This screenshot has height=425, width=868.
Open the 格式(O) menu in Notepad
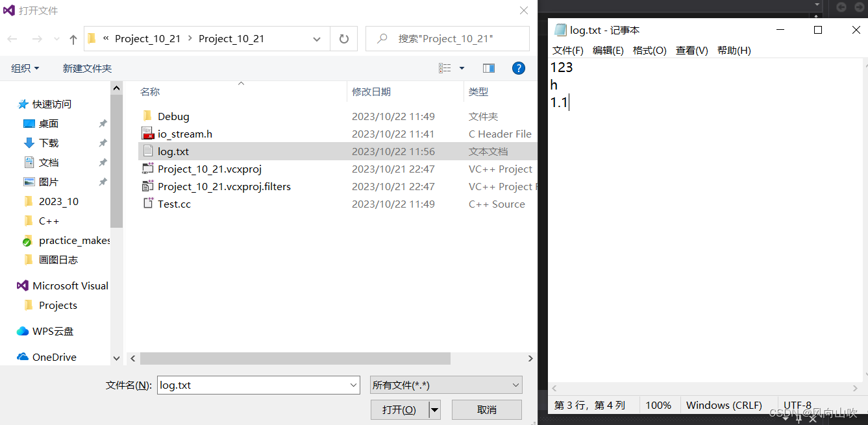(650, 50)
